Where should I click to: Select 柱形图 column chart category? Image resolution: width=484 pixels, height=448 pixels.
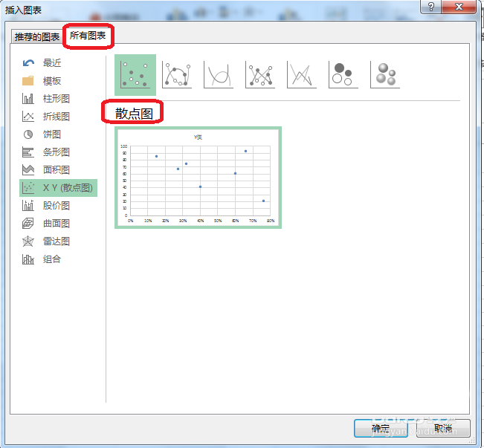click(56, 99)
